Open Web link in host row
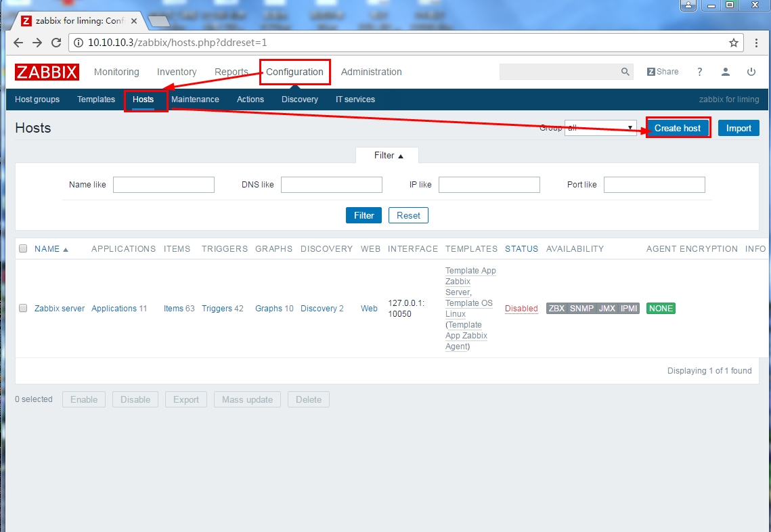 click(369, 308)
